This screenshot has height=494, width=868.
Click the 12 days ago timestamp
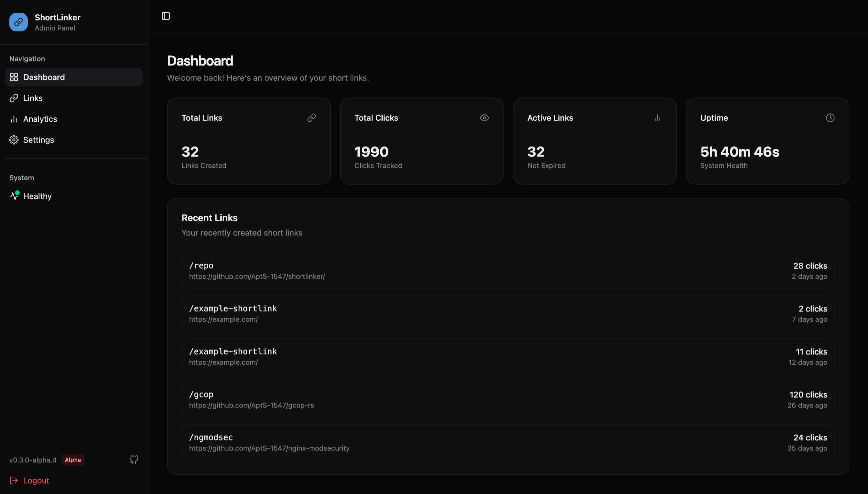click(x=808, y=362)
